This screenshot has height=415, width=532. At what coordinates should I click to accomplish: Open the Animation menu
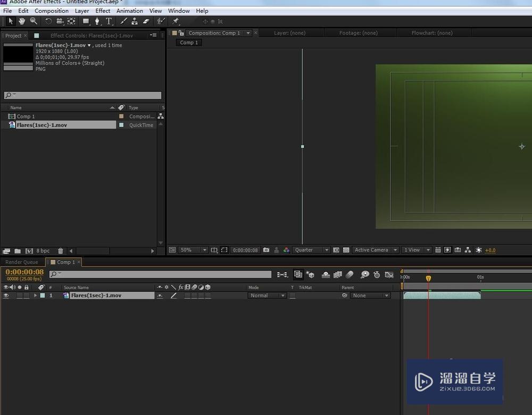point(130,11)
